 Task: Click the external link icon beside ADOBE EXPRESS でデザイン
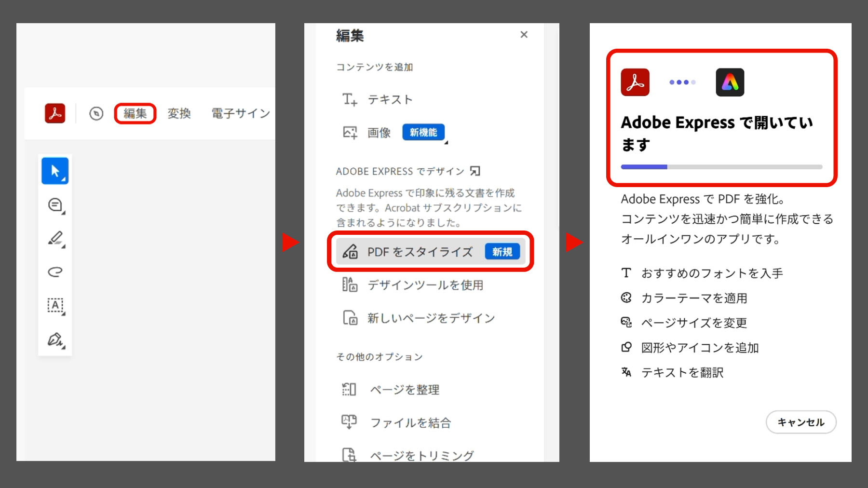click(x=475, y=171)
